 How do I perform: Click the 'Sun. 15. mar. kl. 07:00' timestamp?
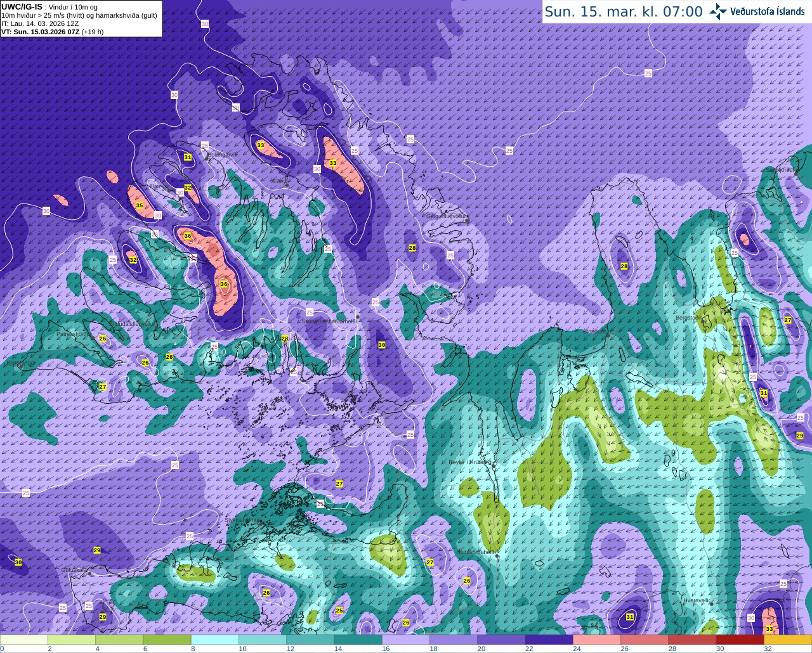pyautogui.click(x=624, y=11)
